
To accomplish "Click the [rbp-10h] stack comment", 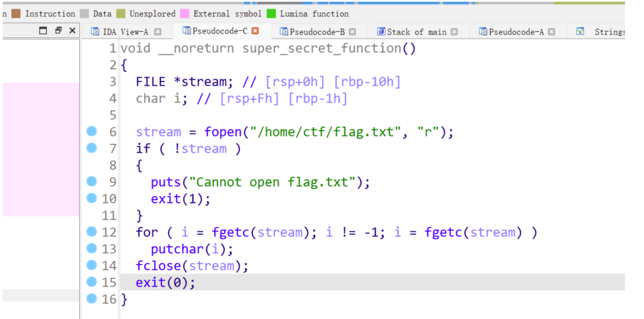I will pyautogui.click(x=367, y=82).
